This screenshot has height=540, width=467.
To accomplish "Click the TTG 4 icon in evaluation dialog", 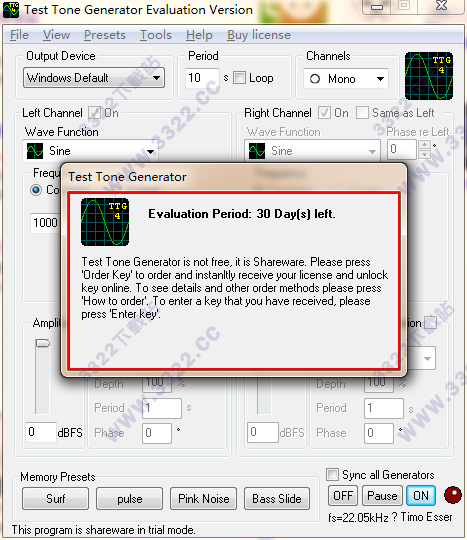I will click(x=105, y=222).
